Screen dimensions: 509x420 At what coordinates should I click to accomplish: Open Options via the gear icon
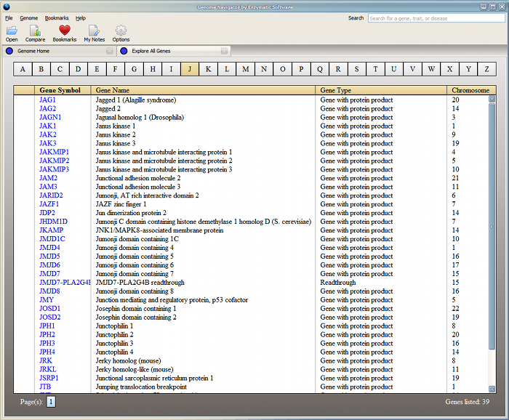point(121,31)
